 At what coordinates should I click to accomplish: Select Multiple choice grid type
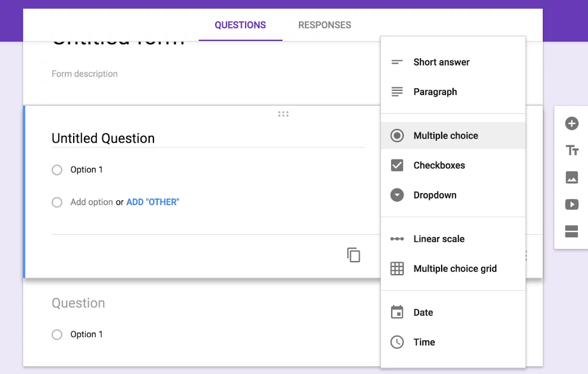coord(455,268)
